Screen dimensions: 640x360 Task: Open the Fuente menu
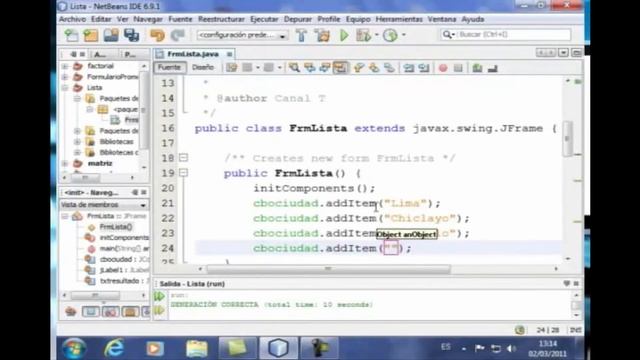click(180, 19)
